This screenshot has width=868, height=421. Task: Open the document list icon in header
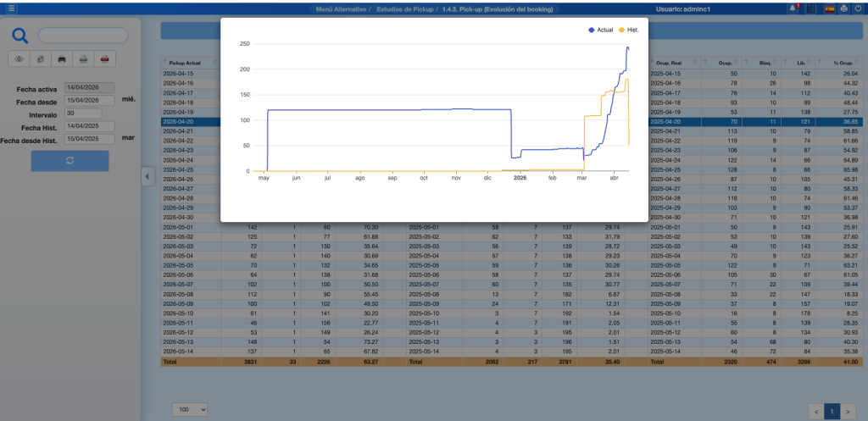pos(811,8)
